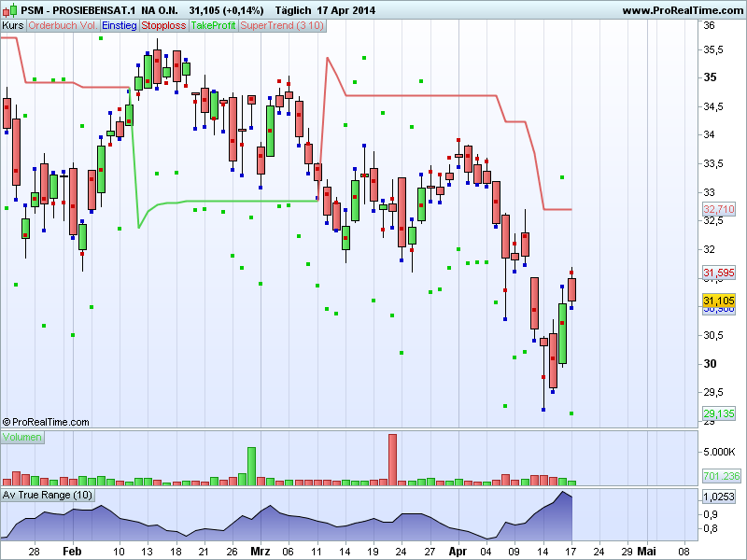Image resolution: width=747 pixels, height=560 pixels.
Task: Open the TakeProfit indicator label
Action: coord(213,26)
